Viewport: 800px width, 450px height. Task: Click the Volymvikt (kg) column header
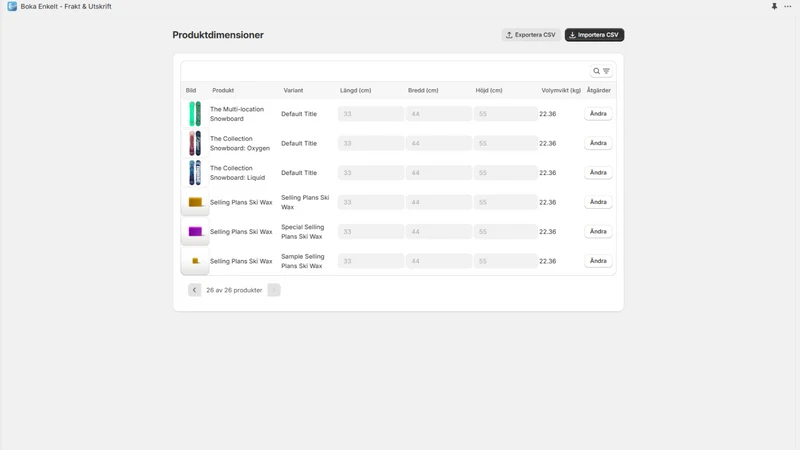tap(561, 90)
